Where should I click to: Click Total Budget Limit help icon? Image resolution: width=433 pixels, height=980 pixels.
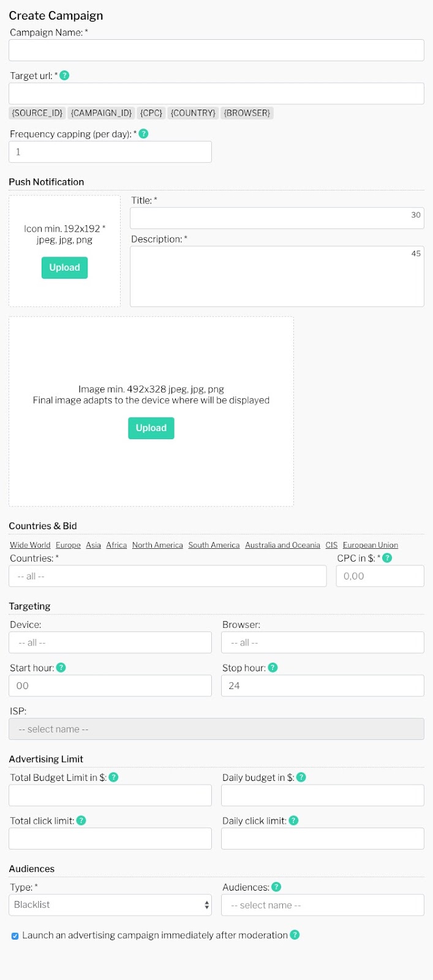tap(113, 777)
